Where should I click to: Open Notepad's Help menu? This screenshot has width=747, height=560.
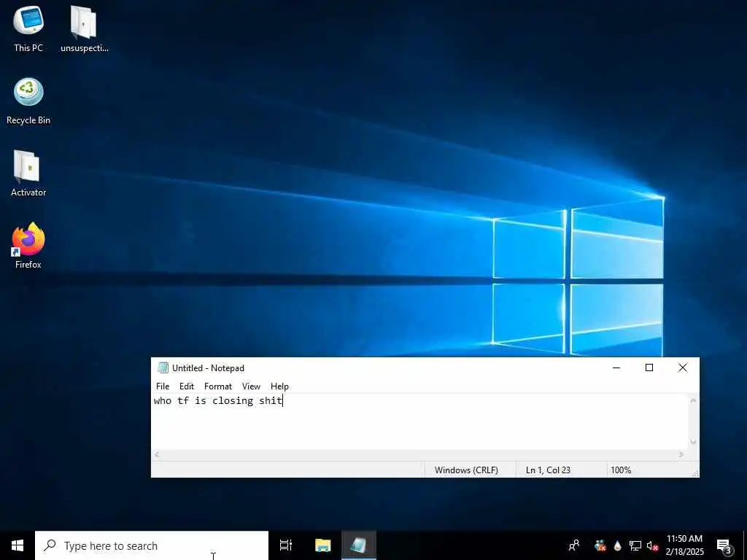tap(279, 386)
